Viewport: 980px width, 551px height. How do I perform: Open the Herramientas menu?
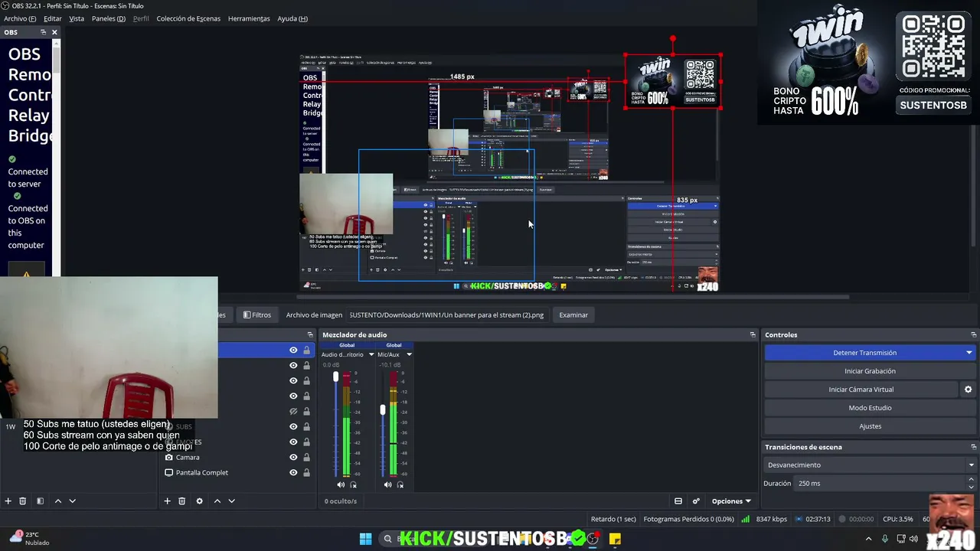(249, 18)
